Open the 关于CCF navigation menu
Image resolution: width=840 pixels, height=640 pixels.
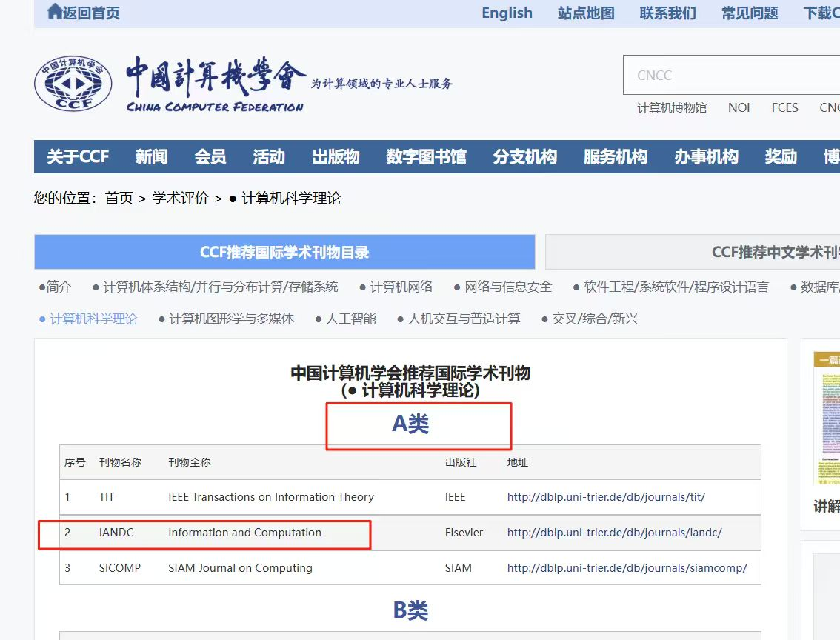[x=78, y=157]
